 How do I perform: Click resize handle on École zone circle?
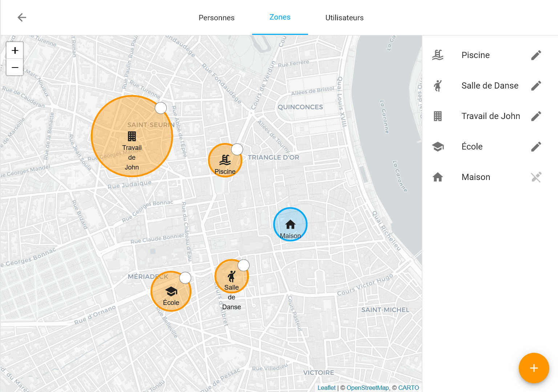point(185,278)
